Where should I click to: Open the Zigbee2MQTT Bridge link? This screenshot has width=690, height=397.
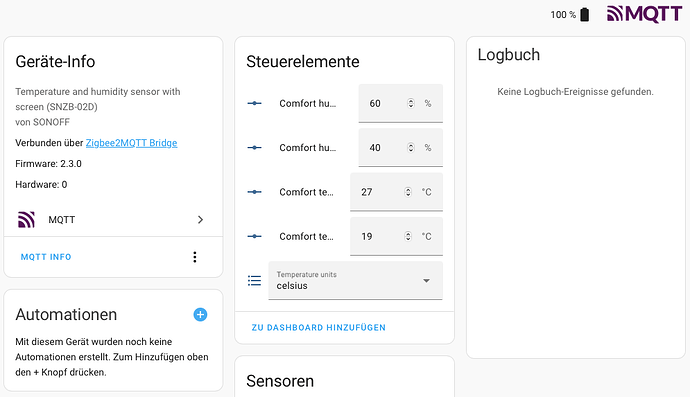[131, 143]
